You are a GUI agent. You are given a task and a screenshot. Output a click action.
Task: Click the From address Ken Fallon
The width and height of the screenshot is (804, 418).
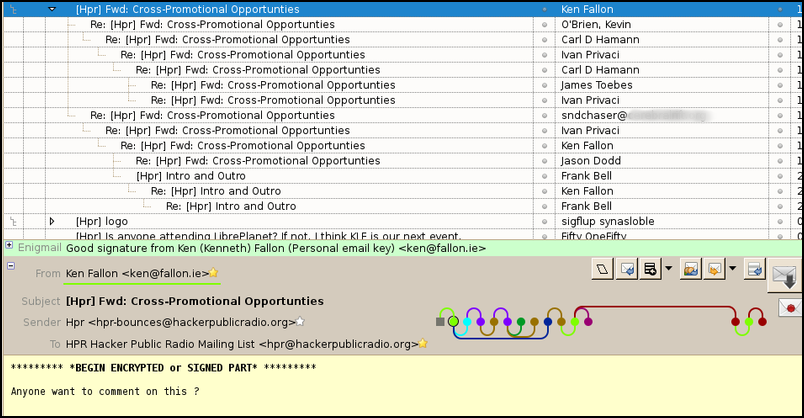coord(135,273)
